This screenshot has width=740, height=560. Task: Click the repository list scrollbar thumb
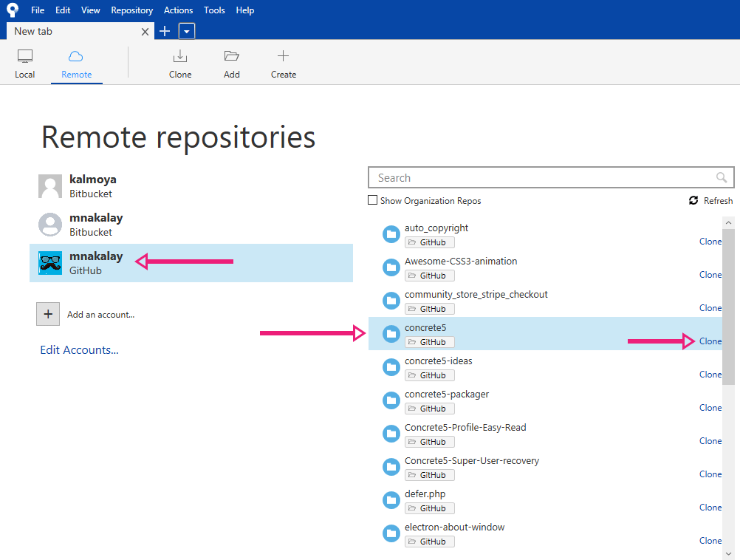click(x=728, y=307)
